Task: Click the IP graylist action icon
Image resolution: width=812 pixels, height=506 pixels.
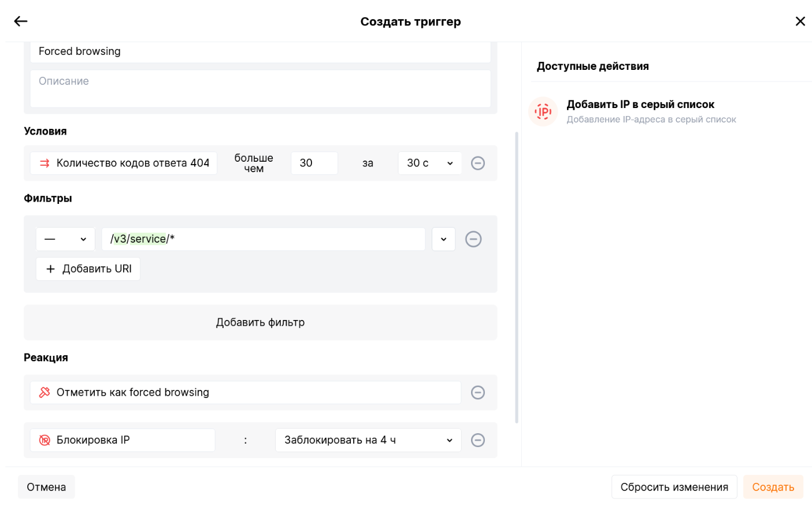Action: pyautogui.click(x=543, y=111)
